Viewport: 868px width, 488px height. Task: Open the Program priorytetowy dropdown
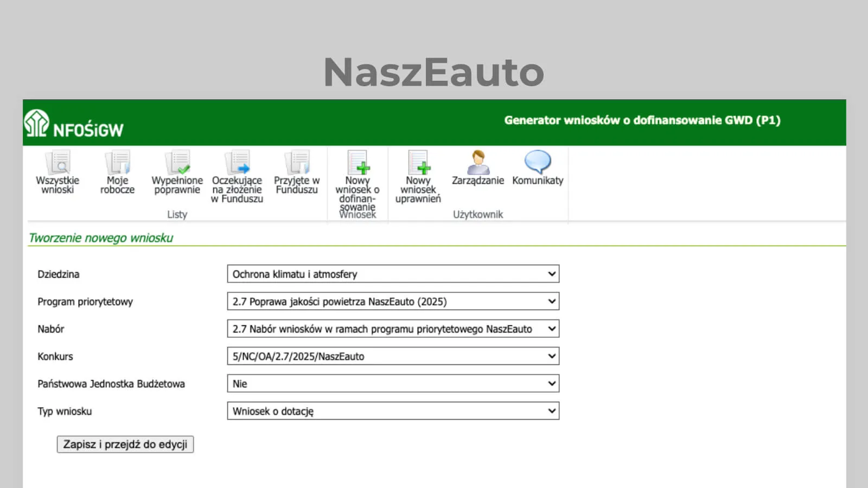[x=393, y=301]
